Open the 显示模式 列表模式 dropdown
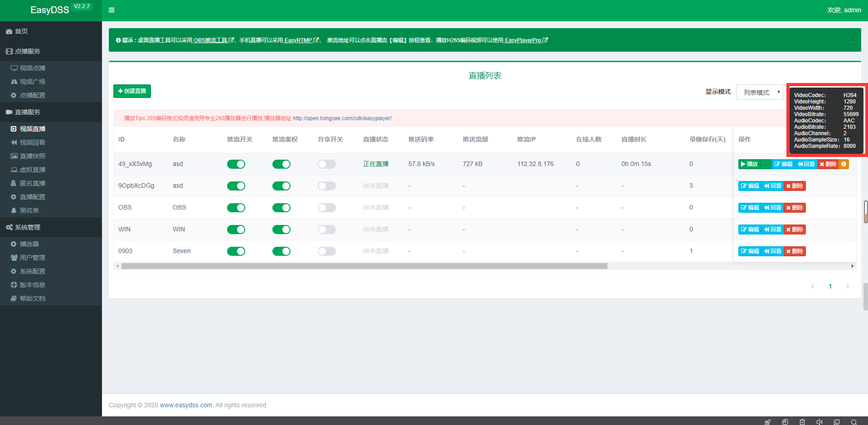 coord(760,92)
